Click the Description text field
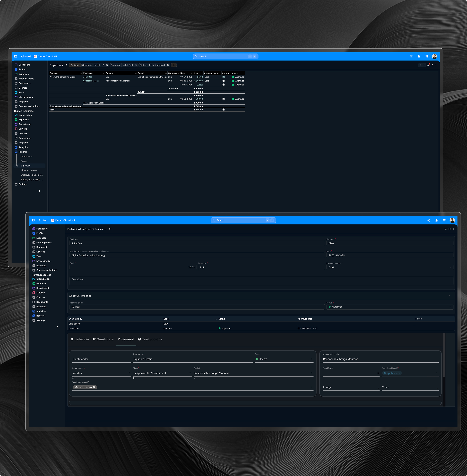This screenshot has width=467, height=476. coord(261,281)
